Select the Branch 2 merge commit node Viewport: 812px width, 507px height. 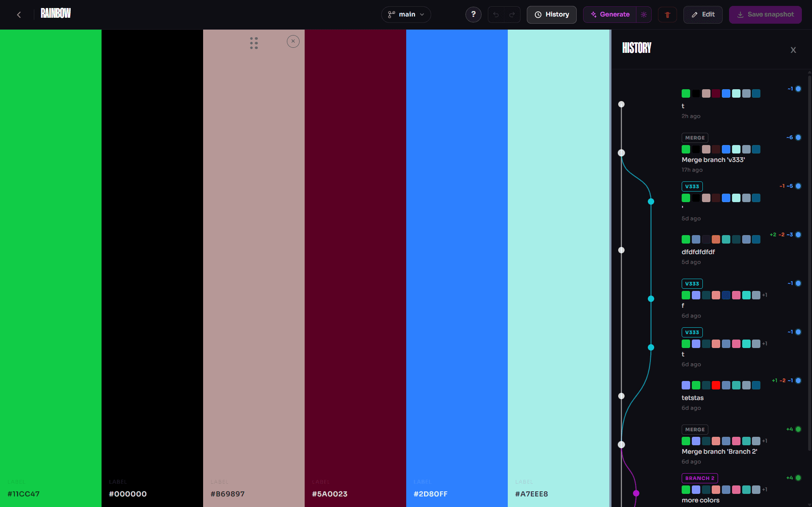[621, 445]
